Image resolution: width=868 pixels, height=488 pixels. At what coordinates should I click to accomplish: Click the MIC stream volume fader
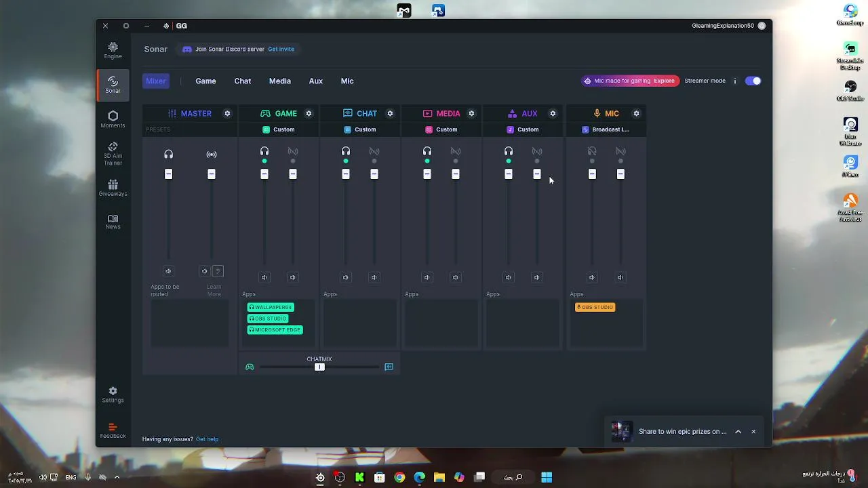click(620, 174)
